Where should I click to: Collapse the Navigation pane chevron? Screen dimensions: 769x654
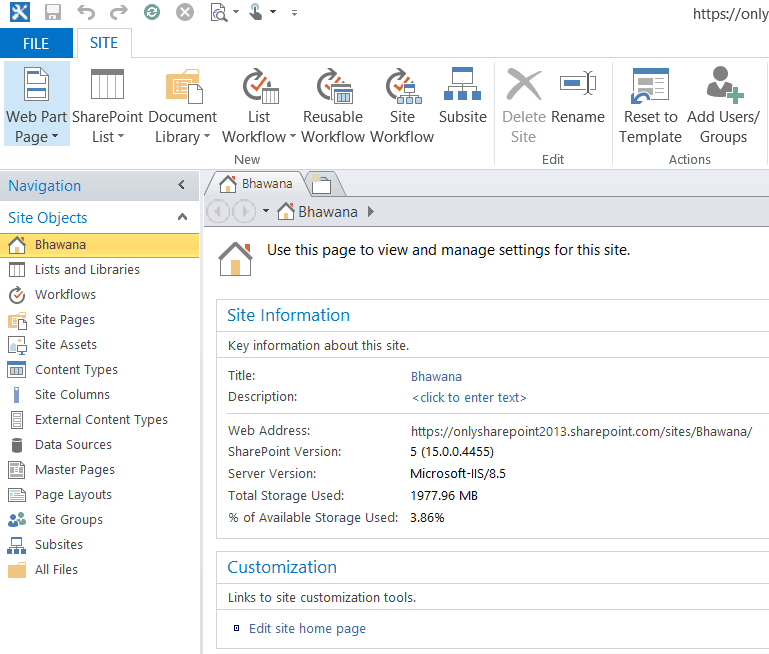[x=181, y=185]
